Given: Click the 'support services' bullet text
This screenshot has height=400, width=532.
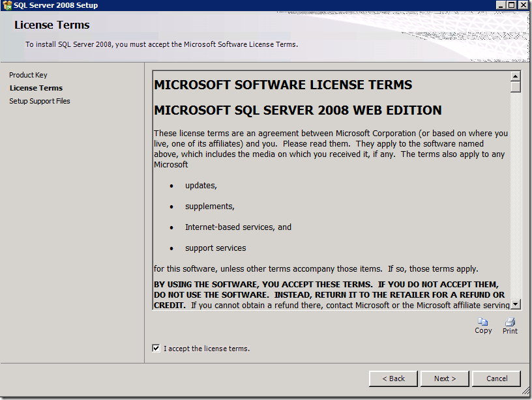Looking at the screenshot, I should pyautogui.click(x=215, y=248).
